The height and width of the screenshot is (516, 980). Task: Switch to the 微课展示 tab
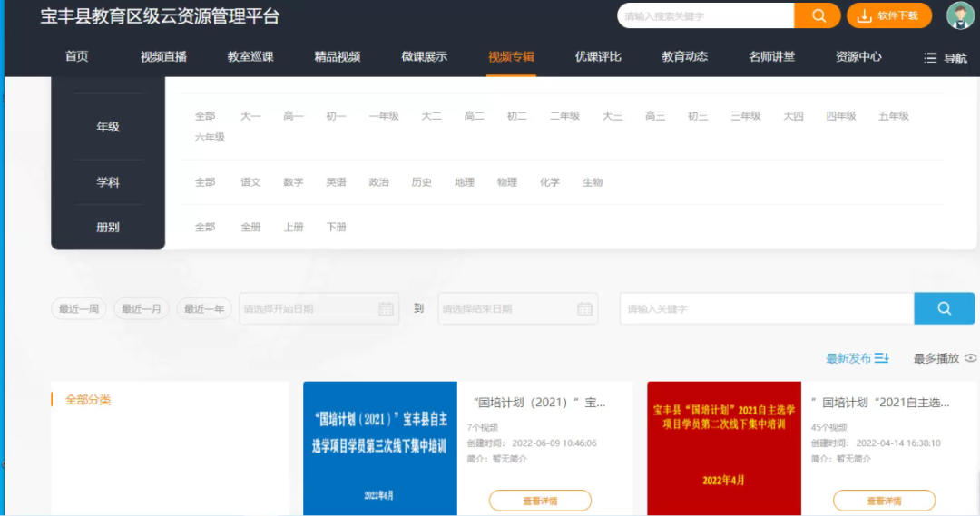pyautogui.click(x=424, y=56)
